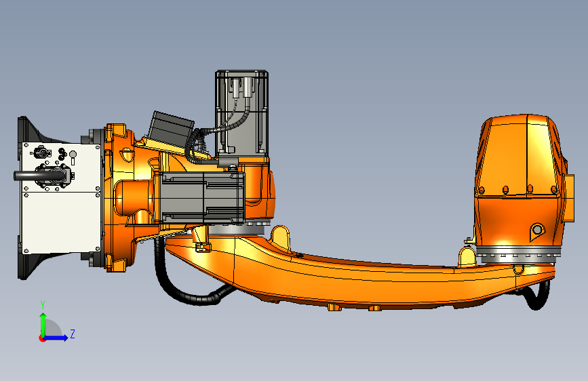Click the blue Z axis arrow on triad
This screenshot has height=381, width=588.
[56, 338]
